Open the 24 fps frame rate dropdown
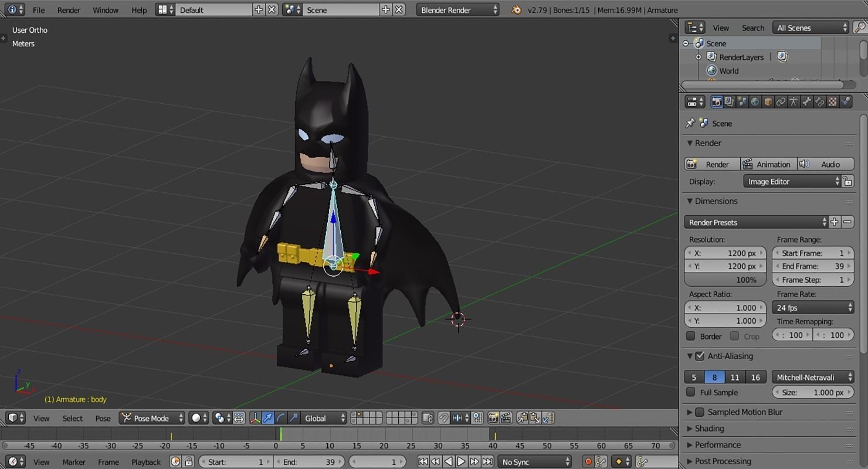This screenshot has height=469, width=868. [813, 307]
